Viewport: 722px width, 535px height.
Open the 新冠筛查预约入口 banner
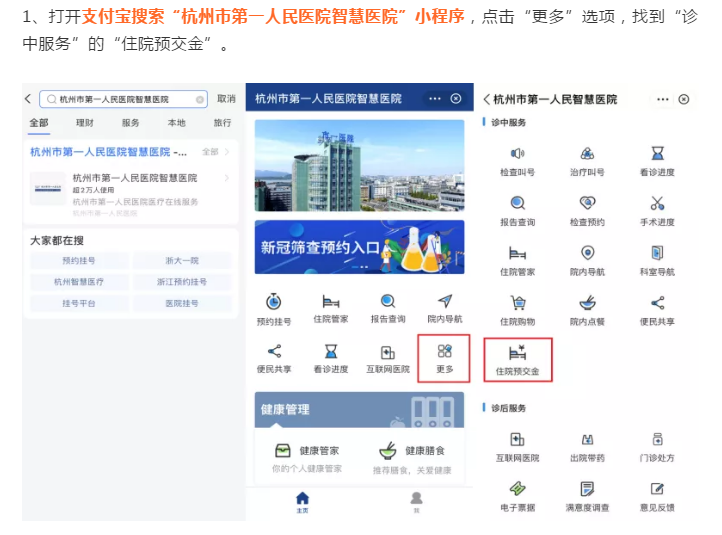360,247
